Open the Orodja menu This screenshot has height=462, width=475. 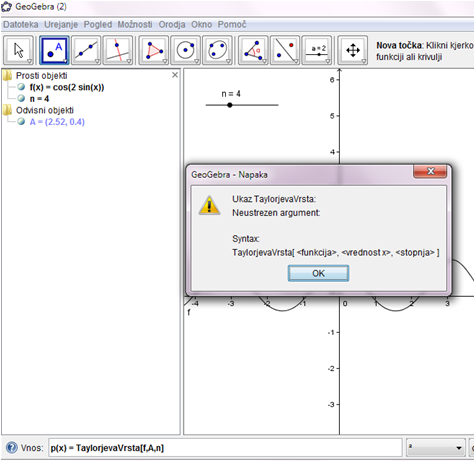pos(172,24)
